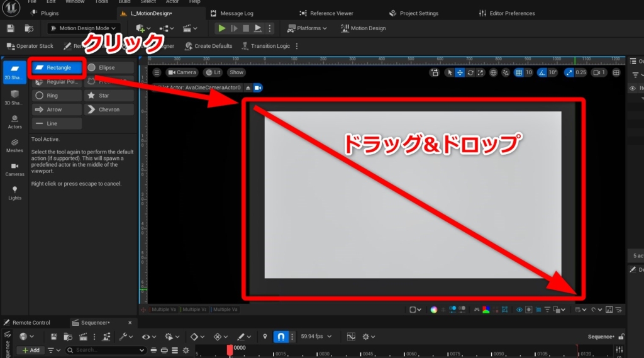Switch to the Remote Control tab

click(26, 323)
